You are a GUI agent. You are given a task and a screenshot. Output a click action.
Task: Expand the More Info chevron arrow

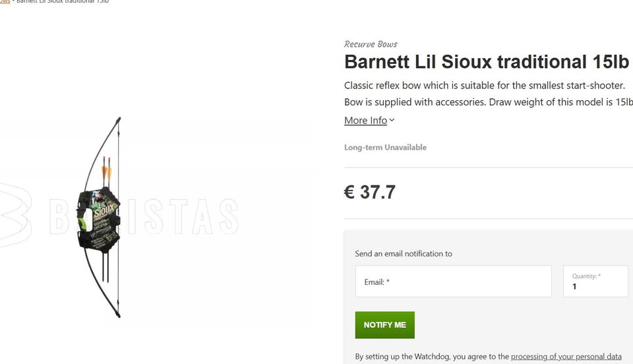pos(392,120)
